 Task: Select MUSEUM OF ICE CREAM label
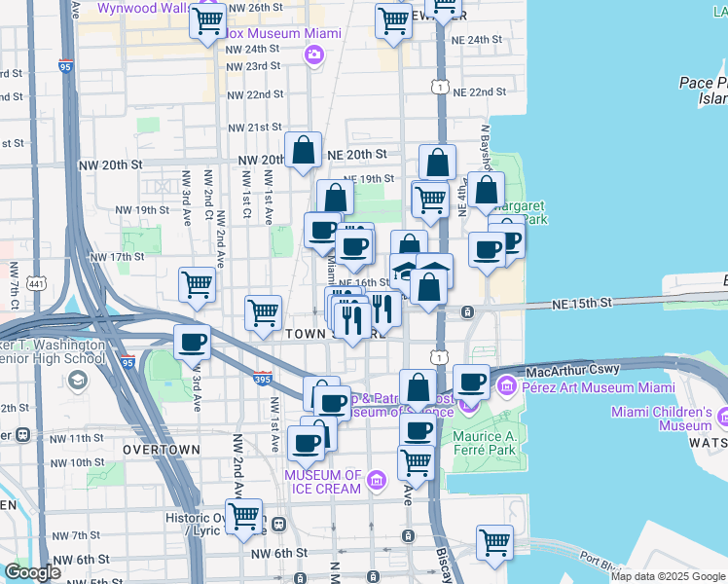323,482
